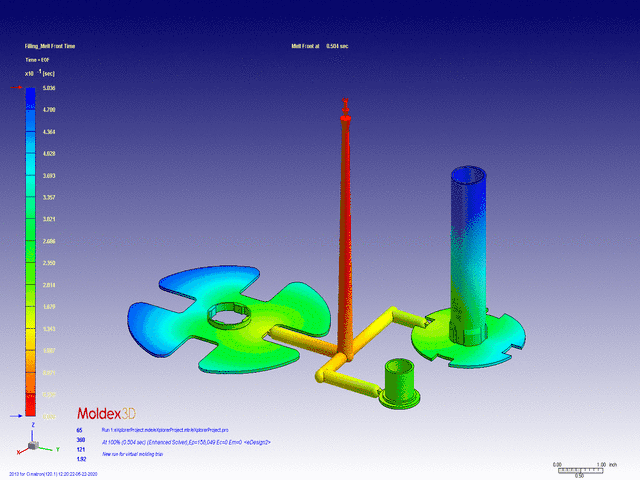Click the blue number 65 in info block
The height and width of the screenshot is (480, 640).
click(79, 430)
